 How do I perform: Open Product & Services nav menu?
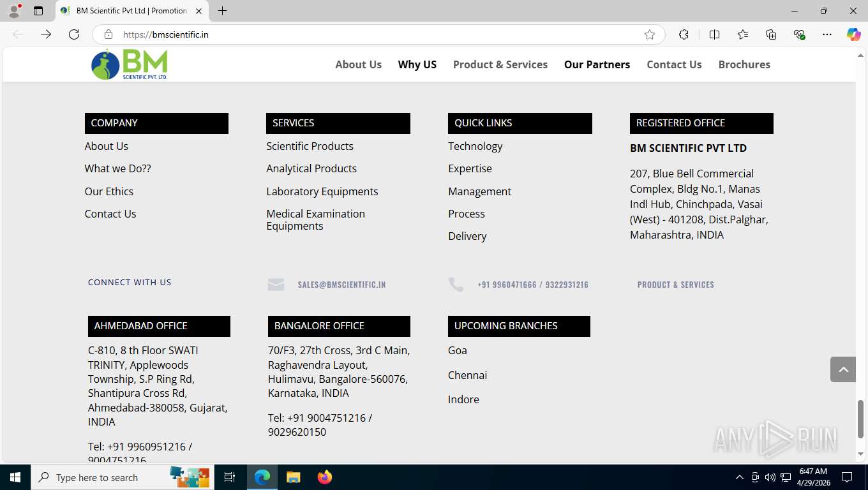pos(500,64)
